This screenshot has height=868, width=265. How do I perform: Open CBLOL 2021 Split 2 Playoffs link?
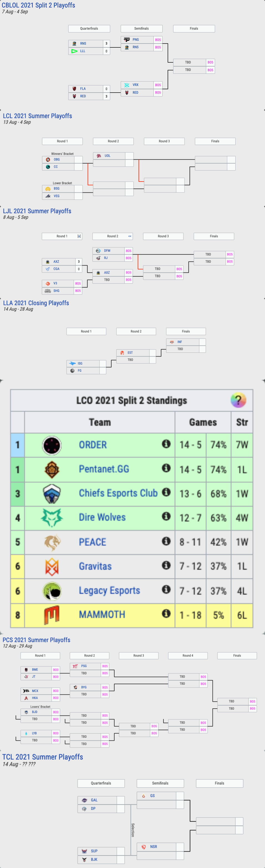pyautogui.click(x=39, y=5)
